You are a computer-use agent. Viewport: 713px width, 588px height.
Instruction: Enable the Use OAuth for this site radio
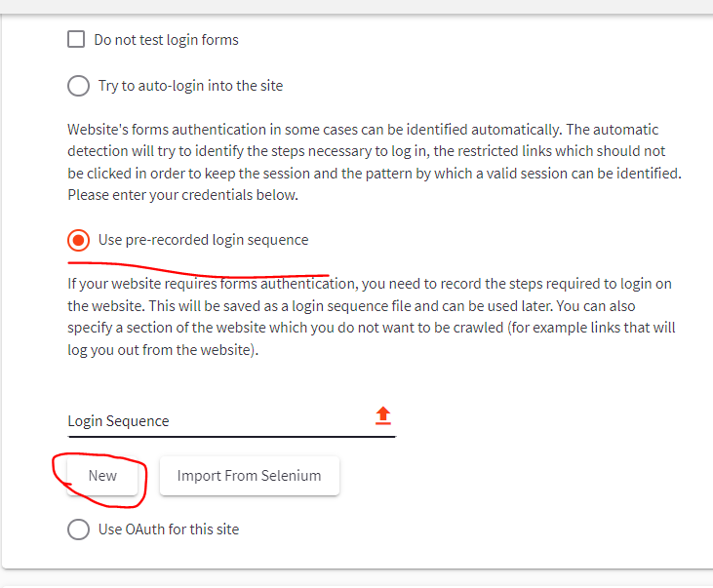(78, 529)
